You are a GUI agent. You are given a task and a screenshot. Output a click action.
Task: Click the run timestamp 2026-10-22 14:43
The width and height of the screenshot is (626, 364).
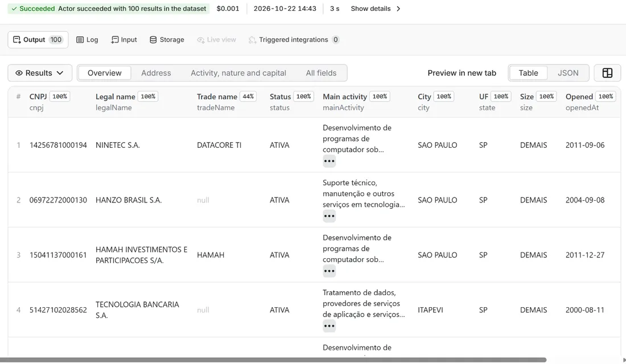(285, 9)
